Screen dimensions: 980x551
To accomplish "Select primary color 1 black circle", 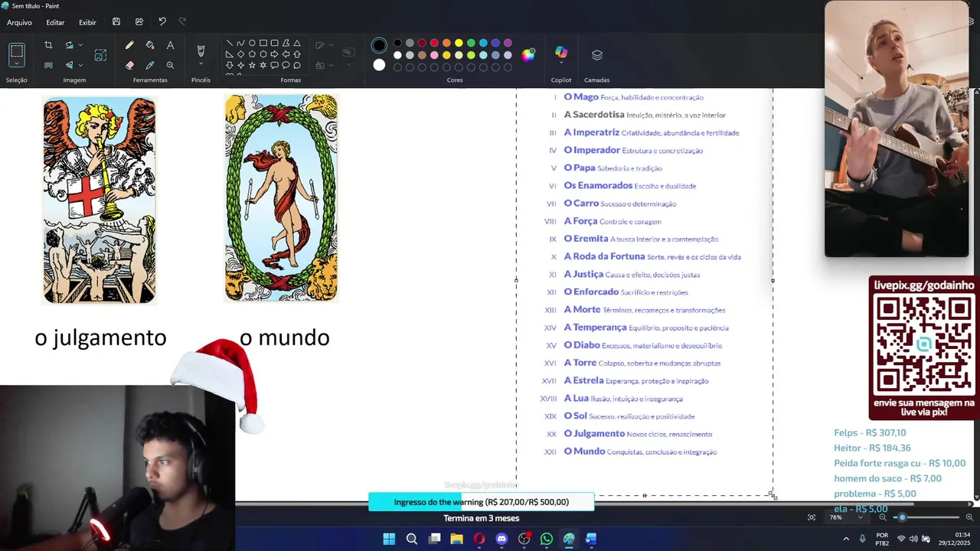I will point(379,45).
